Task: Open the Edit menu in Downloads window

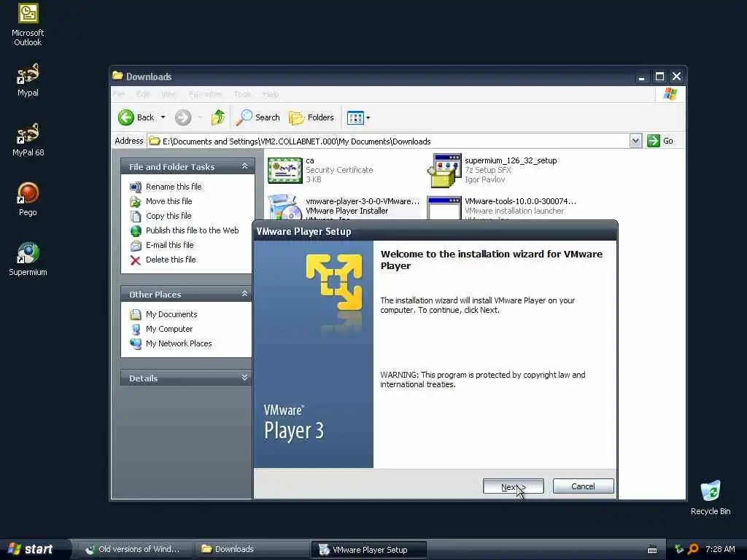Action: tap(142, 94)
